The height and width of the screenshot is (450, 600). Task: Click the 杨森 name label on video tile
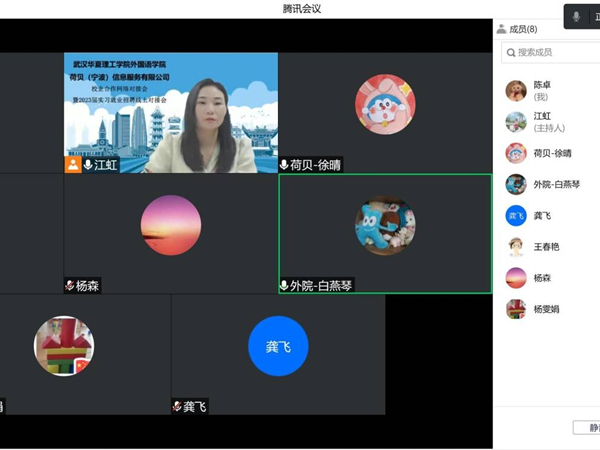[x=87, y=286]
